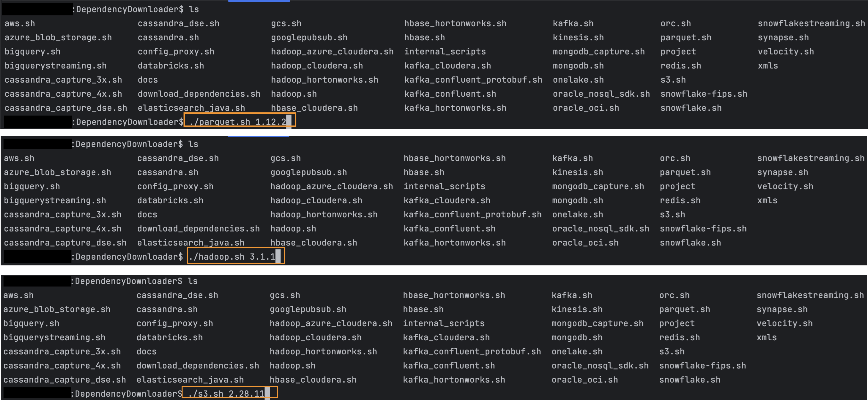Click the 'ls' command text on the top prompt line
The height and width of the screenshot is (404, 868).
[x=195, y=9]
